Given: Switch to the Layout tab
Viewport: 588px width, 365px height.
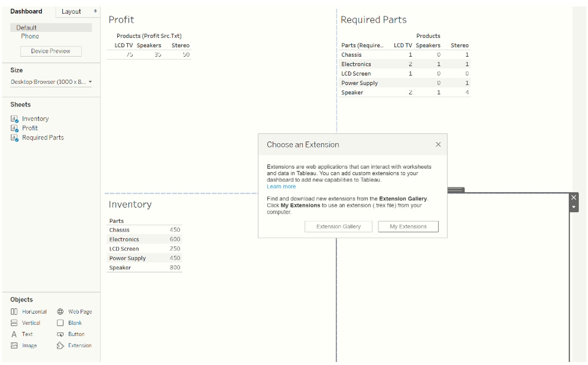Looking at the screenshot, I should pyautogui.click(x=71, y=11).
